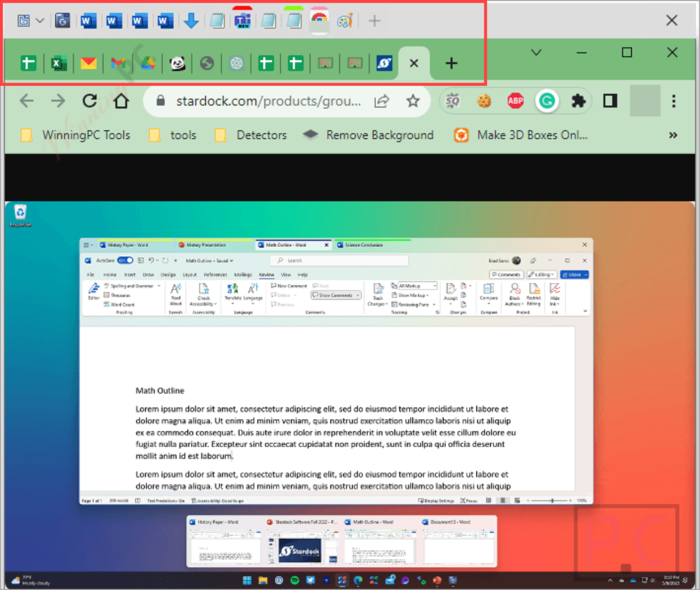Image resolution: width=700 pixels, height=590 pixels.
Task: Open the Google Drive pinned tab
Action: click(148, 63)
